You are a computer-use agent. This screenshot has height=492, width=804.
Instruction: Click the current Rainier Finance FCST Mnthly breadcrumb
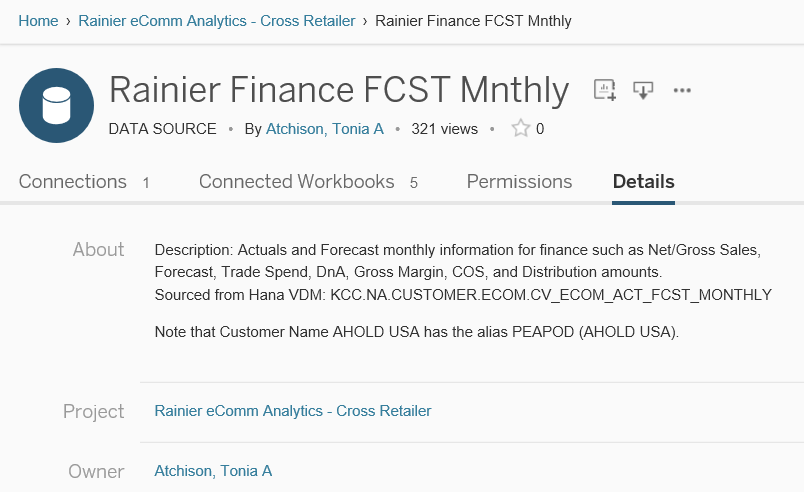473,21
